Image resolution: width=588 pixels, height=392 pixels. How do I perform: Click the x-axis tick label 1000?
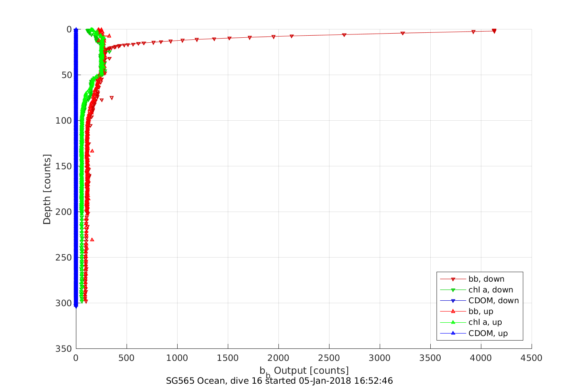[177, 358]
